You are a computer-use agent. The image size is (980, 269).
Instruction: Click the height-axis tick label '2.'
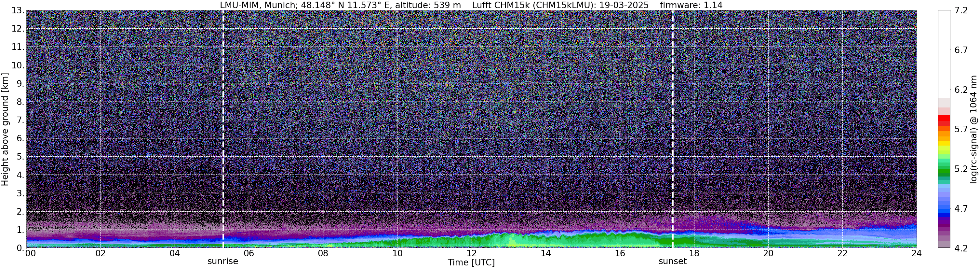click(x=20, y=211)
